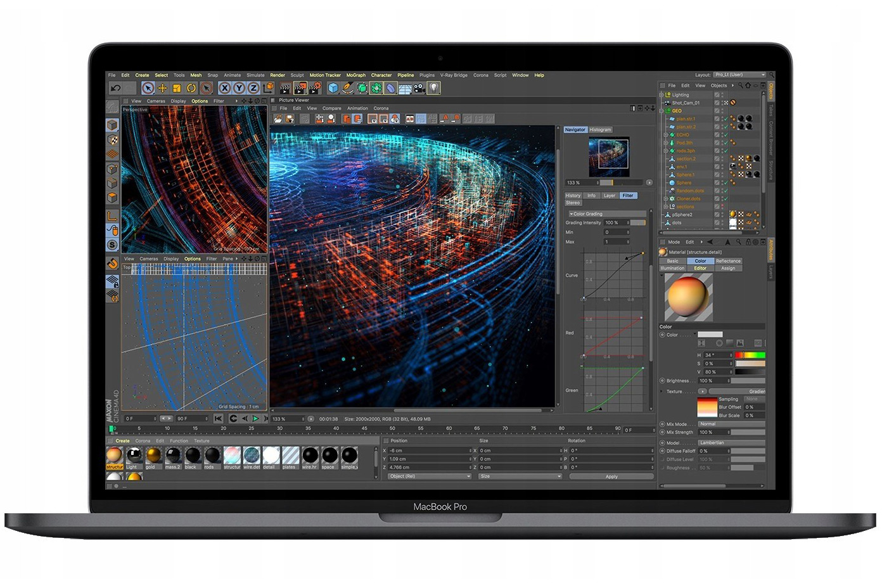
Task: Play the animation forward
Action: pos(256,419)
